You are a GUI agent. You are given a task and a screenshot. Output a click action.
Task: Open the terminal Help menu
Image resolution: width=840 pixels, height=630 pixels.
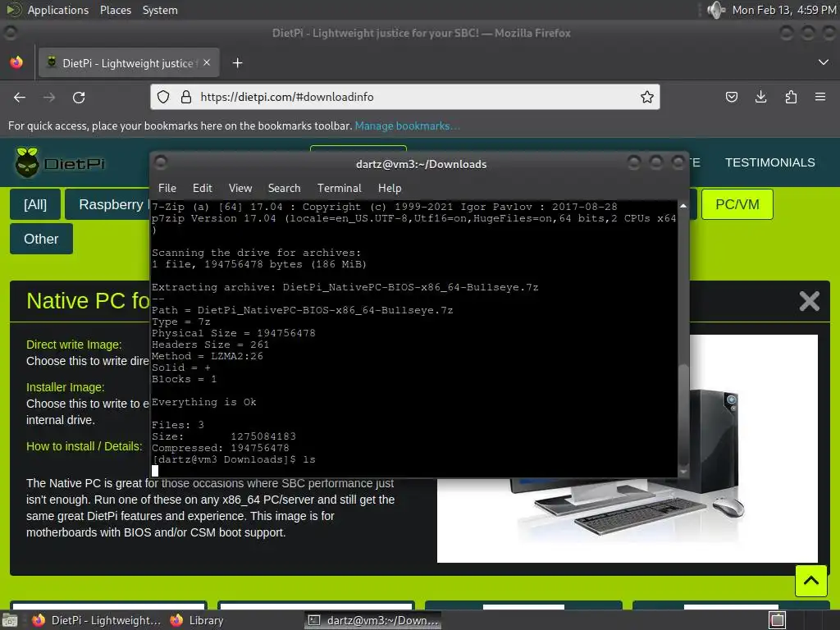point(390,188)
